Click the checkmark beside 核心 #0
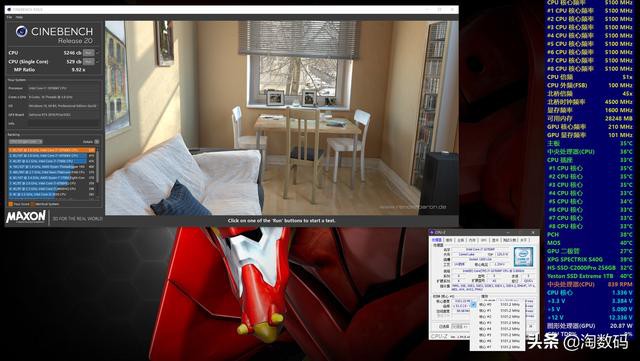The image size is (640, 361). point(473,305)
